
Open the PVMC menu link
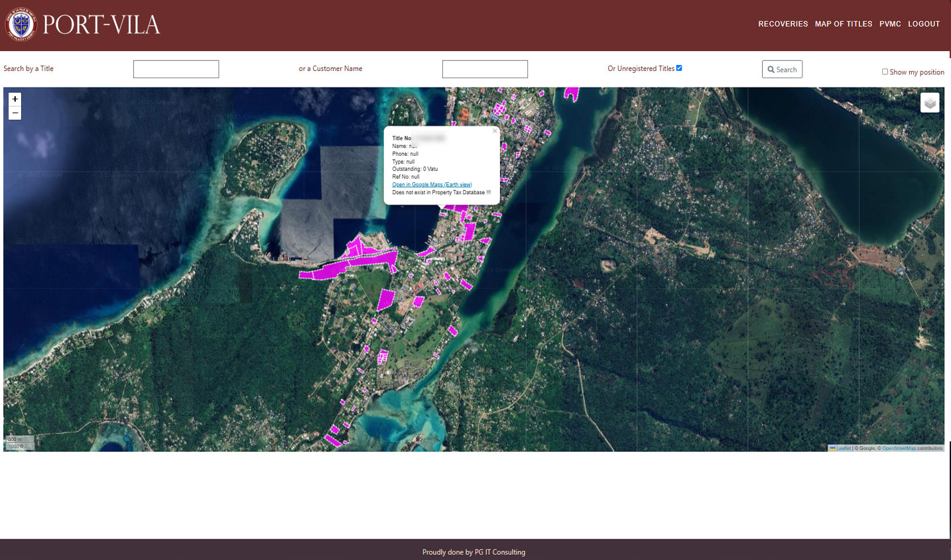pyautogui.click(x=889, y=24)
